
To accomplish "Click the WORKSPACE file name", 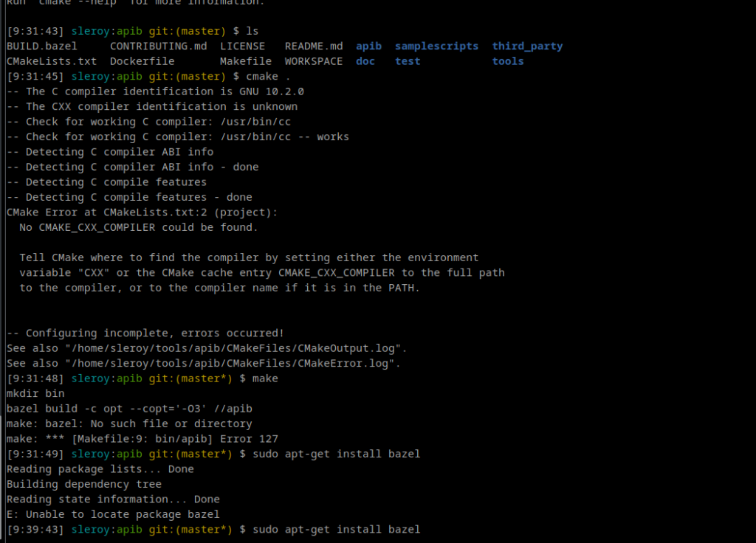I will click(x=314, y=61).
